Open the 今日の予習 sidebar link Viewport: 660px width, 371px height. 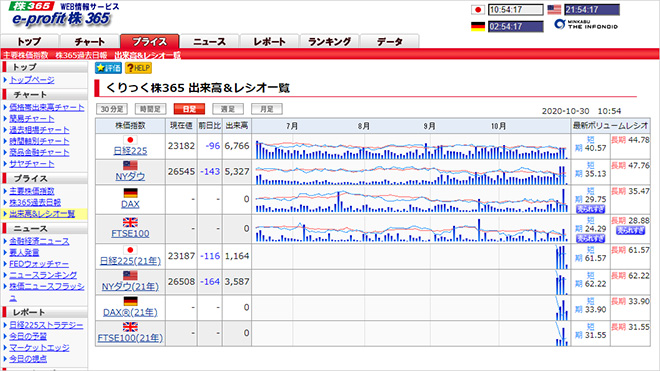click(28, 336)
